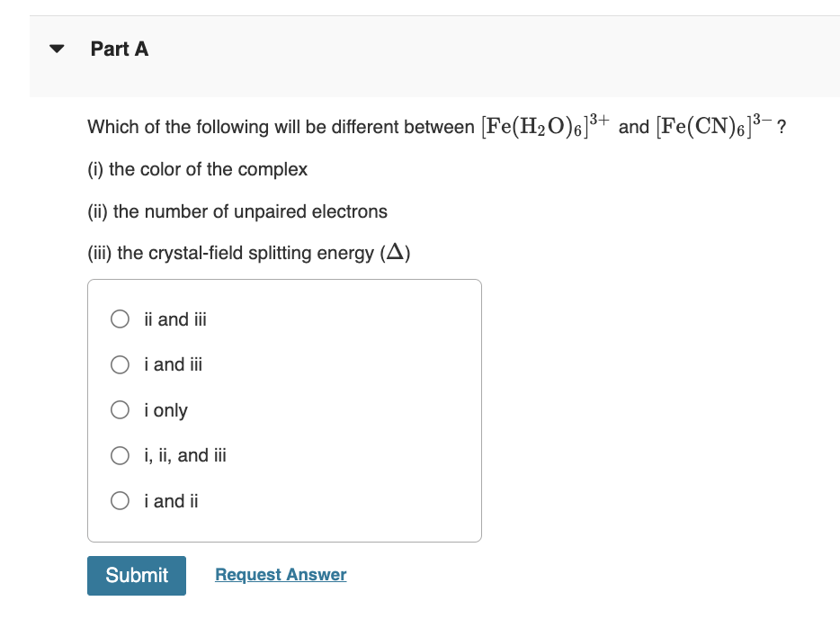Click the Part A heading
Viewport: 840px width, 628px height.
pos(120,49)
